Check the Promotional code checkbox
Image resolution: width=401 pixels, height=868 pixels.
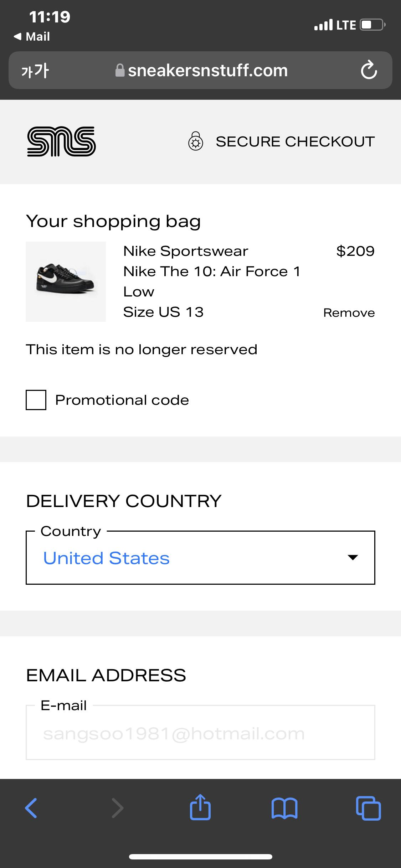[36, 400]
